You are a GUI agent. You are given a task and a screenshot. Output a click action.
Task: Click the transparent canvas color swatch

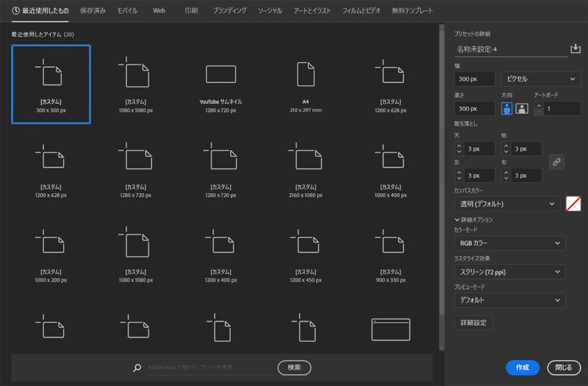click(573, 203)
